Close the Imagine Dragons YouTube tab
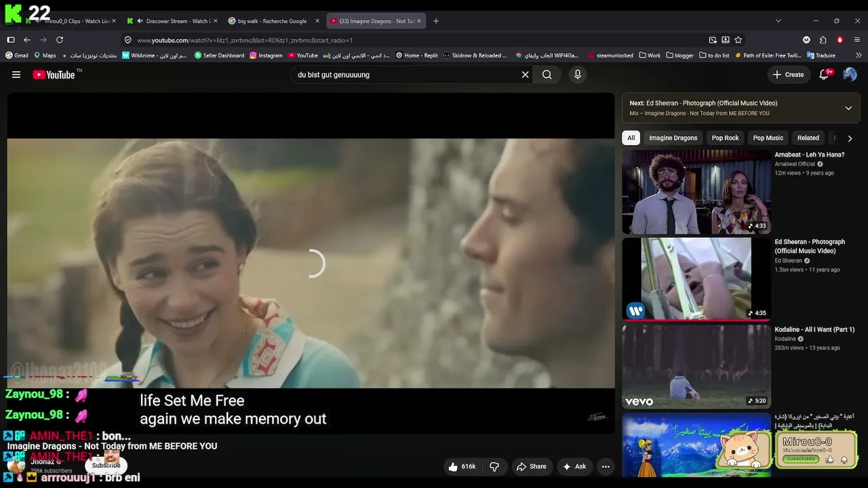868x488 pixels. coord(419,21)
